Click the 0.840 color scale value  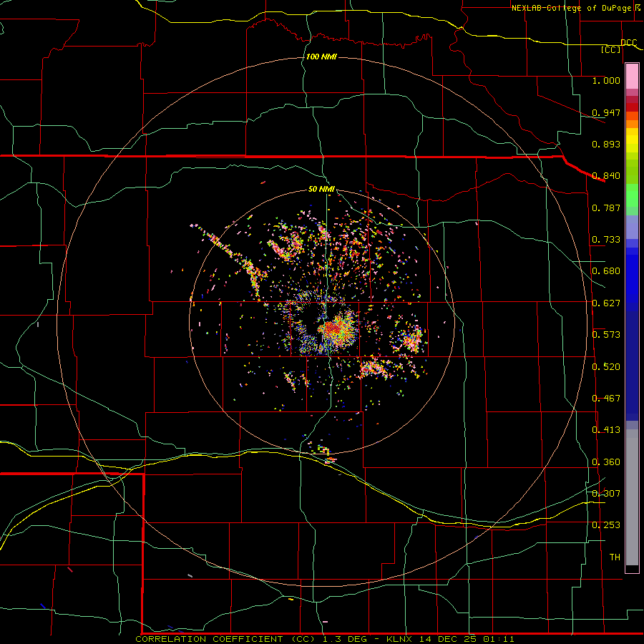point(606,176)
